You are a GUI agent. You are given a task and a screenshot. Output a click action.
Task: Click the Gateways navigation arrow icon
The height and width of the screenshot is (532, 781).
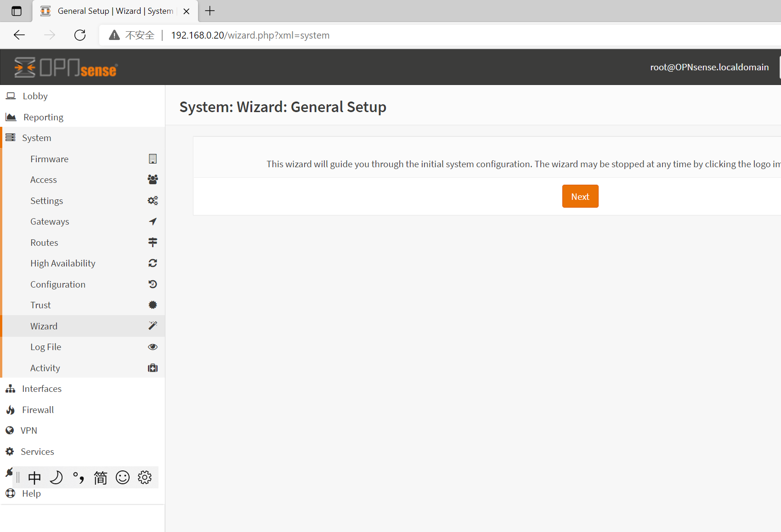tap(153, 221)
